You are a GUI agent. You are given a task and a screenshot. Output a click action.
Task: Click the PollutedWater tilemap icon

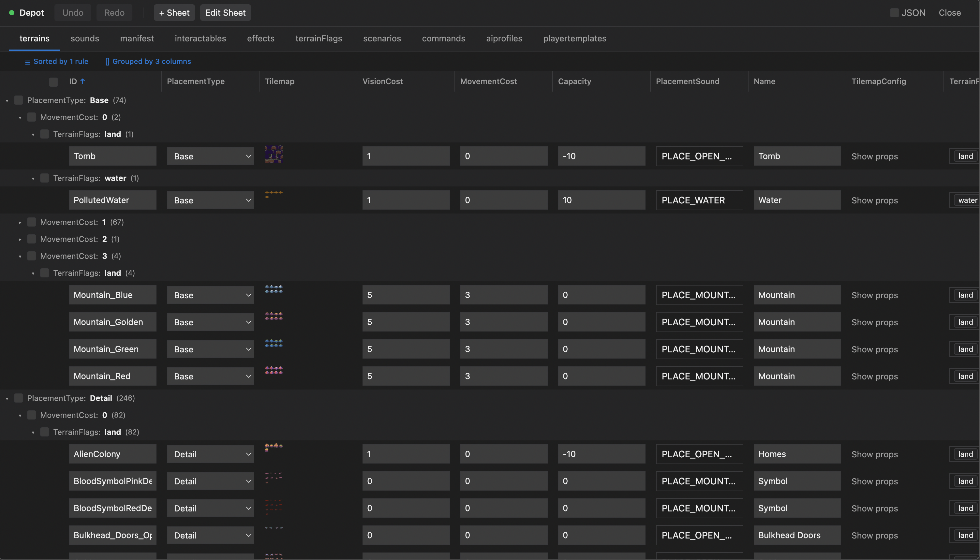[274, 194]
